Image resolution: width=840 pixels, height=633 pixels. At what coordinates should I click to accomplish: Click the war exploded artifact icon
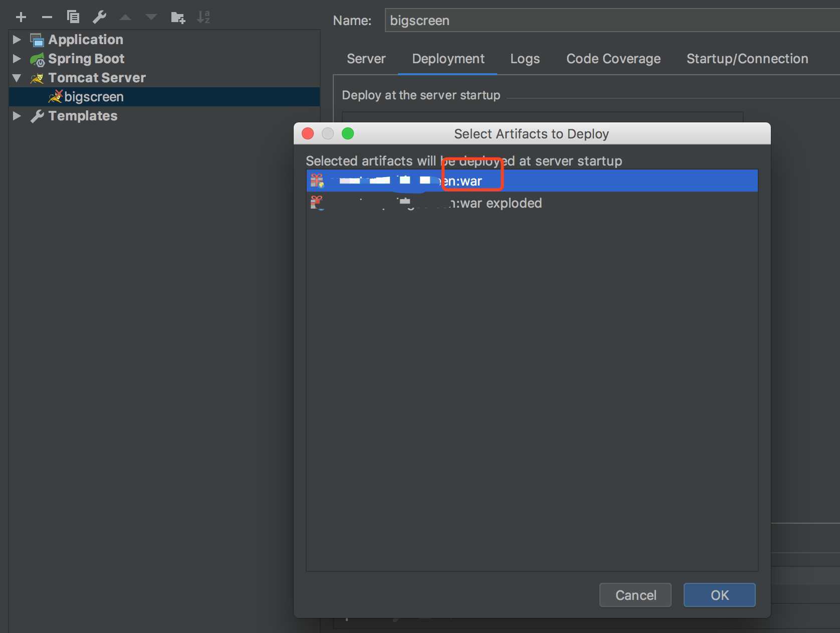pos(317,203)
